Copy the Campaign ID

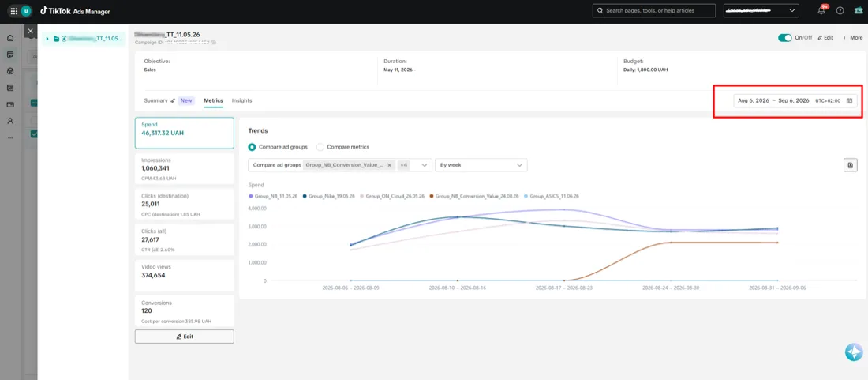(x=214, y=42)
